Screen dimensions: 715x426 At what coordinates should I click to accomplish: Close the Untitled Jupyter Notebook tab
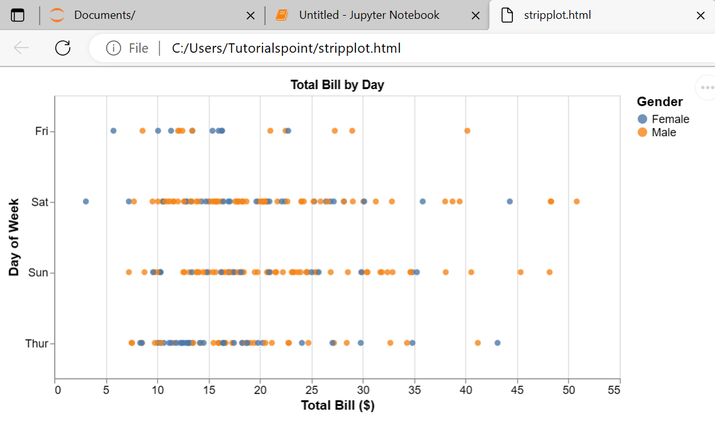(474, 16)
